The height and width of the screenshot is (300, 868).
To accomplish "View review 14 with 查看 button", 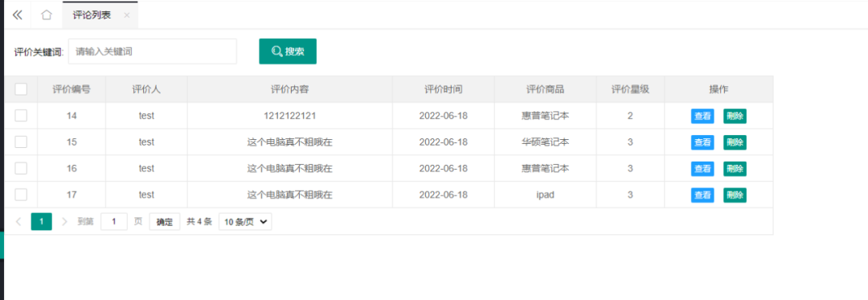I will click(x=702, y=117).
